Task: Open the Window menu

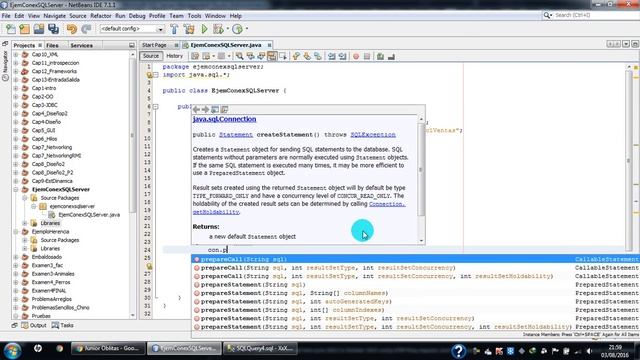Action: coord(215,16)
